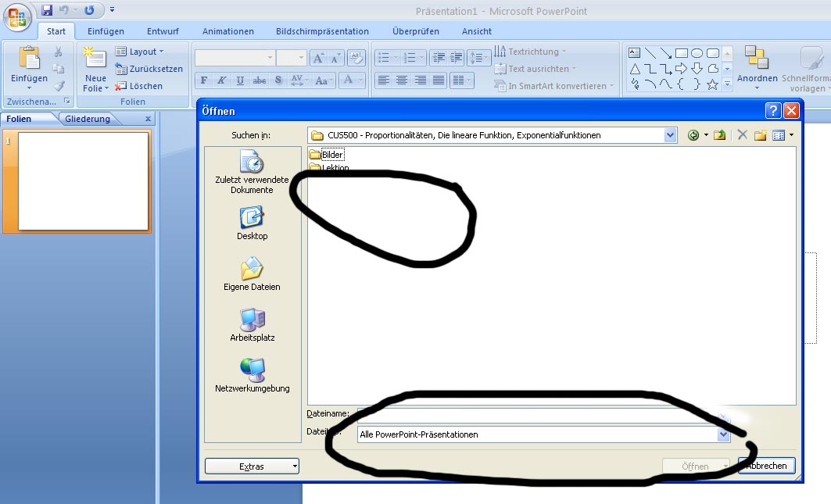Click Zurücksetzen in the Folien group

149,69
